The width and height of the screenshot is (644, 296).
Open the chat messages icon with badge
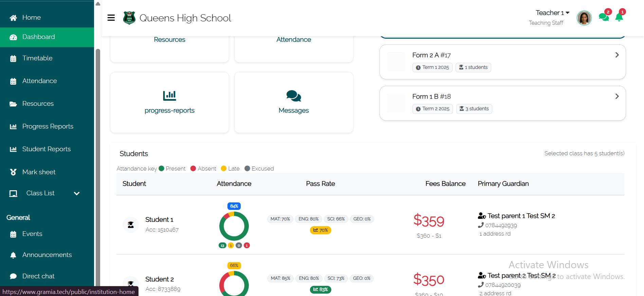(x=604, y=17)
